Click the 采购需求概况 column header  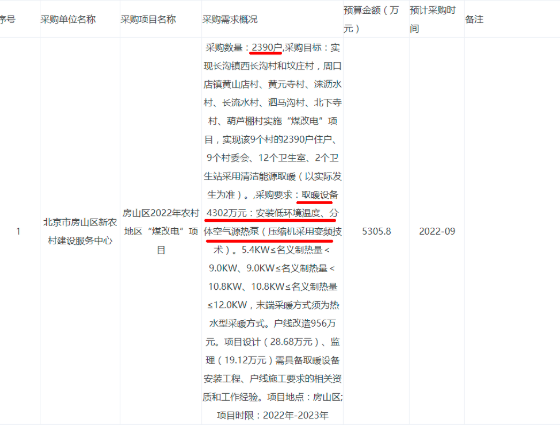(230, 19)
